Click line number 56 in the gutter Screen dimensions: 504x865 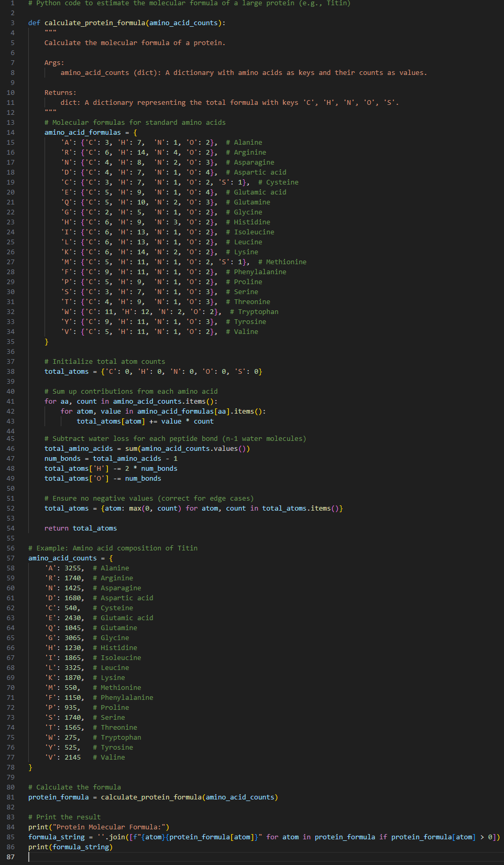pos(10,548)
